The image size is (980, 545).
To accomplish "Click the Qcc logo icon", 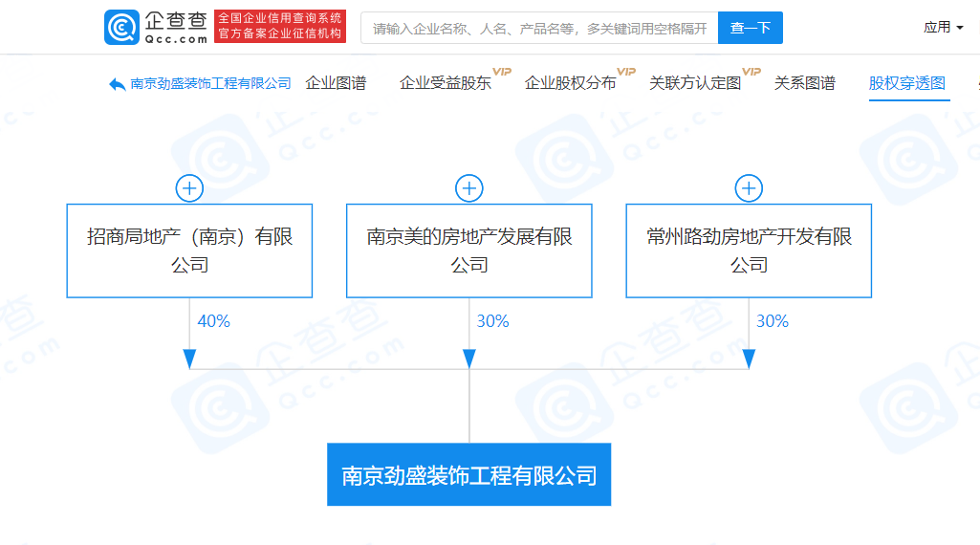I will pyautogui.click(x=121, y=28).
